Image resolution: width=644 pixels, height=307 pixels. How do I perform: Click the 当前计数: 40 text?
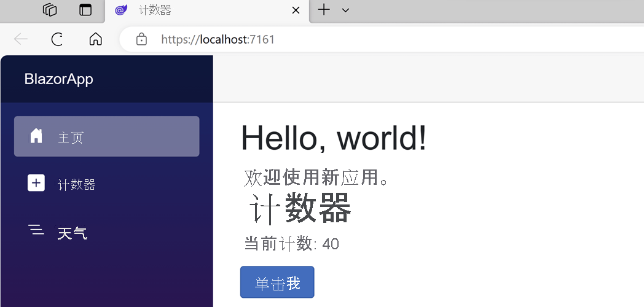coord(292,243)
